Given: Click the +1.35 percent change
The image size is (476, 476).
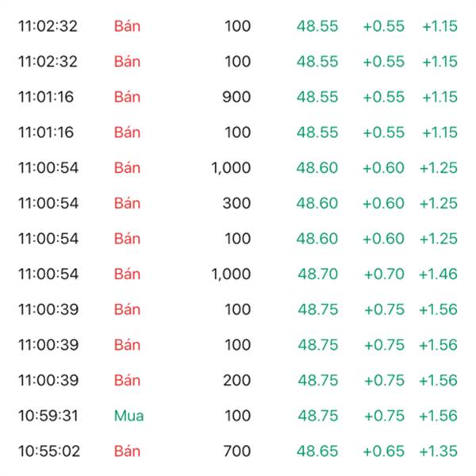Looking at the screenshot, I should click(438, 451).
